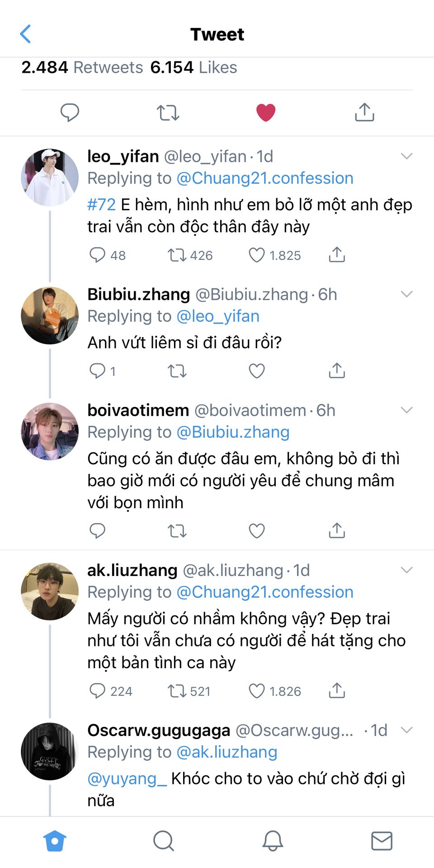434x868 pixels.
Task: Go back using the top-left arrow
Action: pyautogui.click(x=26, y=34)
